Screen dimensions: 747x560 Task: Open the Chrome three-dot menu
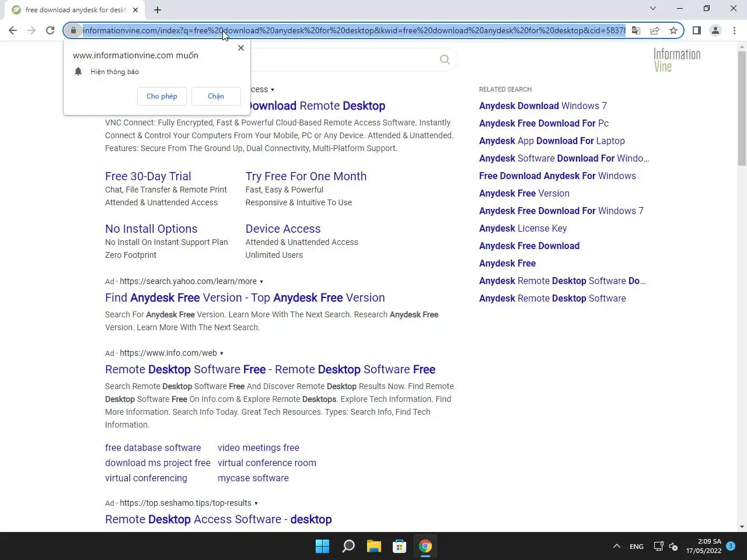click(x=734, y=30)
